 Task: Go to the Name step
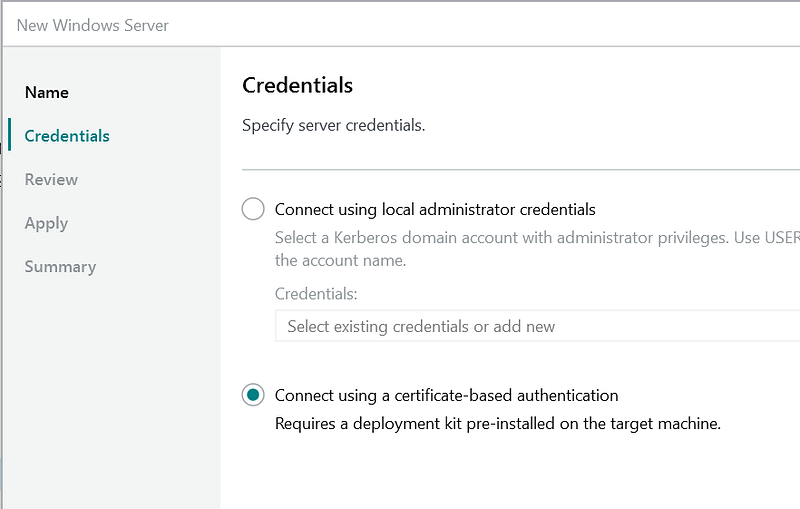pyautogui.click(x=47, y=92)
